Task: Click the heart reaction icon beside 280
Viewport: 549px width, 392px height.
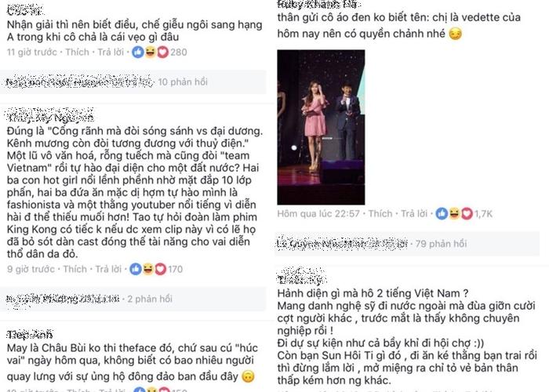Action: 162,53
